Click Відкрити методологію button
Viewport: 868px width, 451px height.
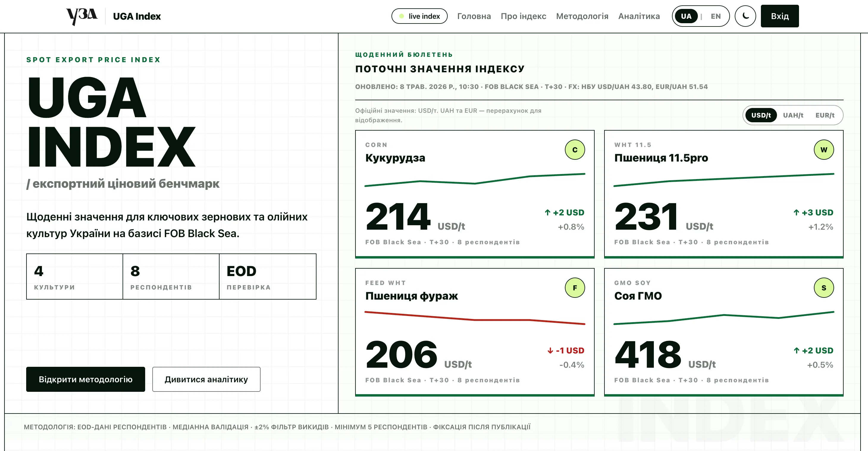(x=86, y=379)
